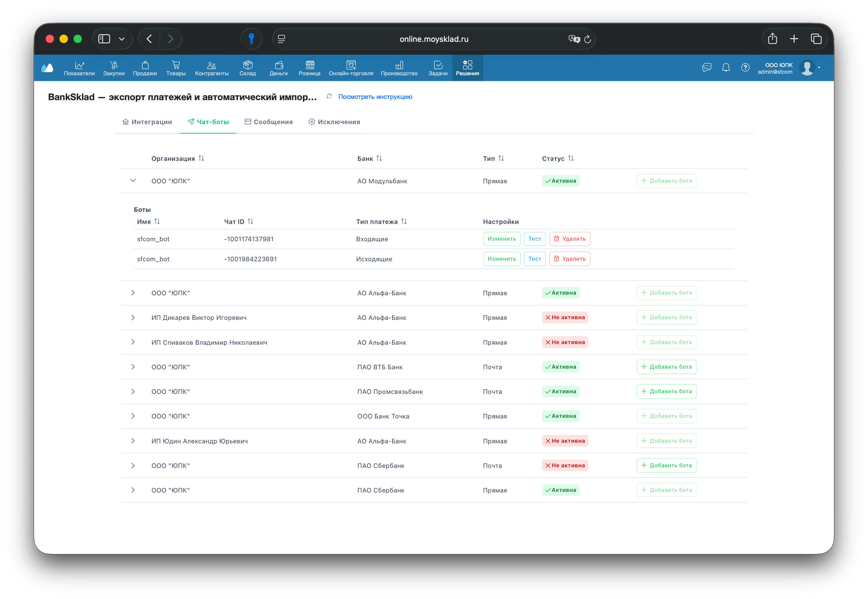Open the Задачи section
The width and height of the screenshot is (868, 599).
(x=438, y=68)
